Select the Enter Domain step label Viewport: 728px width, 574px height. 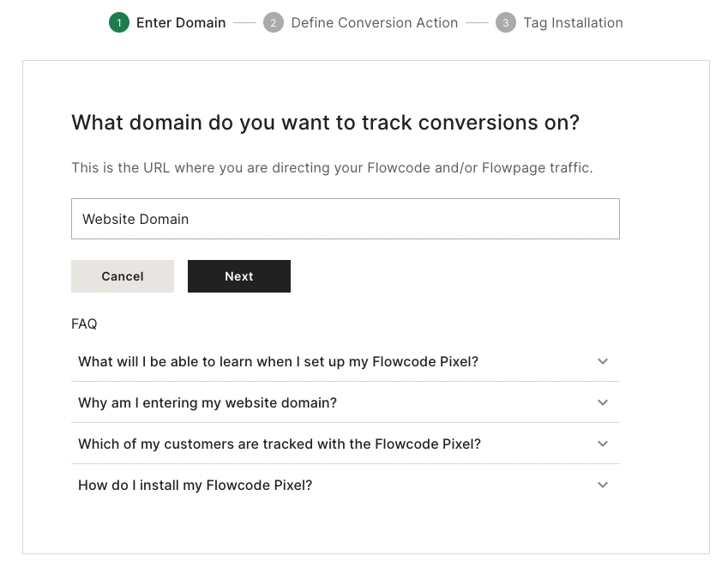181,23
